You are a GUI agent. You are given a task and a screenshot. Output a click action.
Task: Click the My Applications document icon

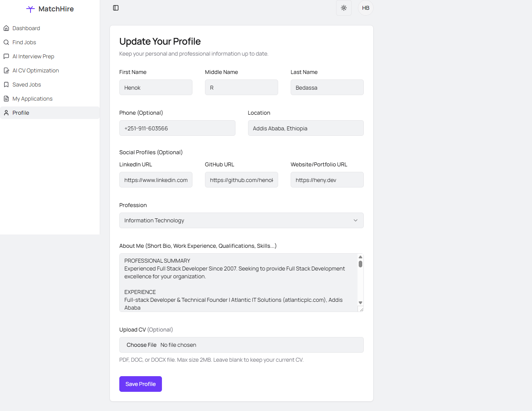tap(6, 99)
